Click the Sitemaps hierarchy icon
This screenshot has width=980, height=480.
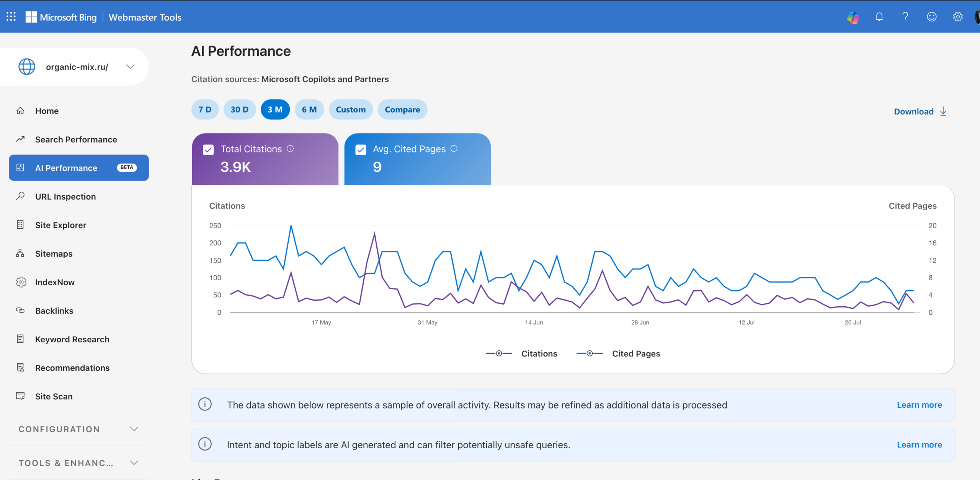tap(20, 253)
